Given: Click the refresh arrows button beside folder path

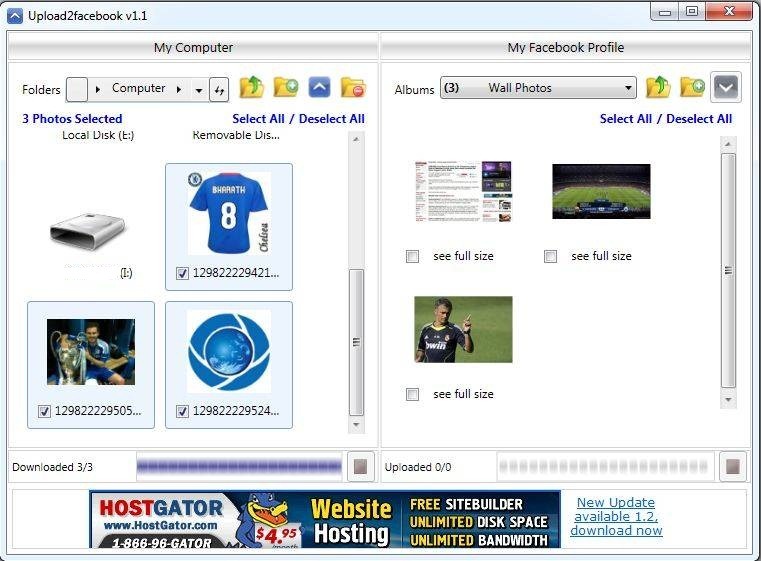Looking at the screenshot, I should [x=219, y=90].
